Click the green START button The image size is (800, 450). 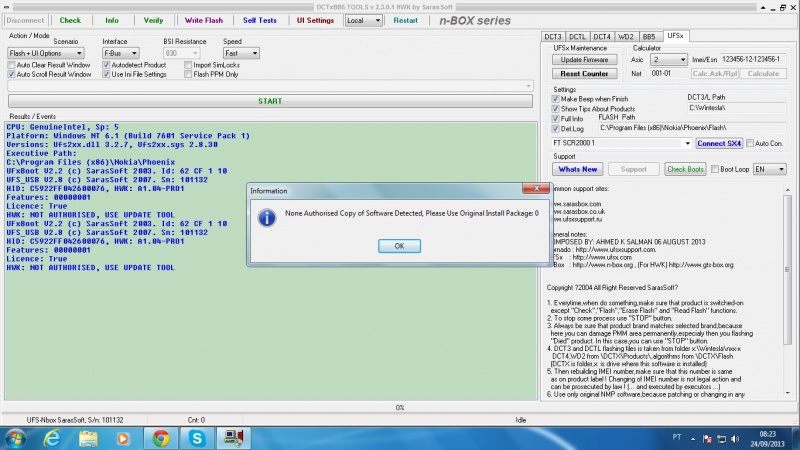pyautogui.click(x=270, y=101)
